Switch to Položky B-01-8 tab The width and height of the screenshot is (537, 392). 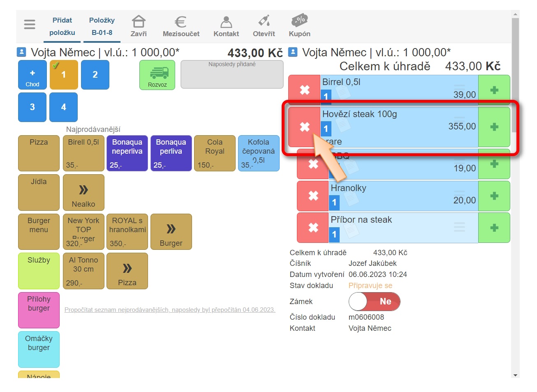point(102,26)
